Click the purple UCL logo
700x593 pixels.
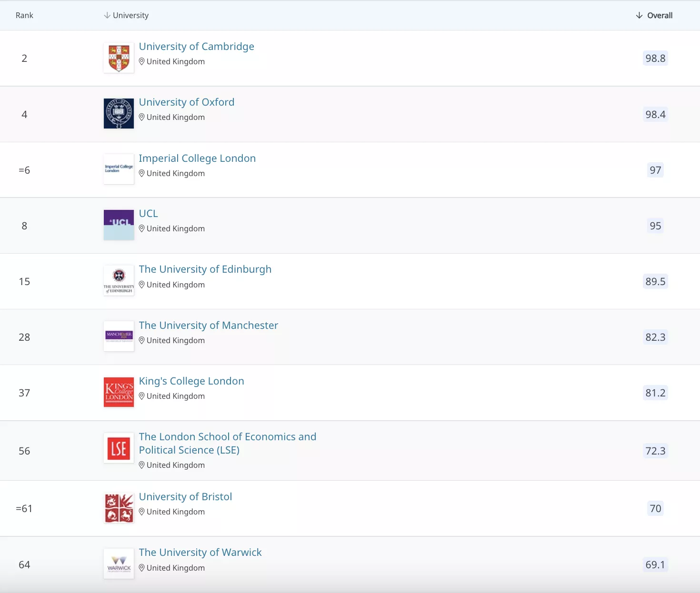119,225
